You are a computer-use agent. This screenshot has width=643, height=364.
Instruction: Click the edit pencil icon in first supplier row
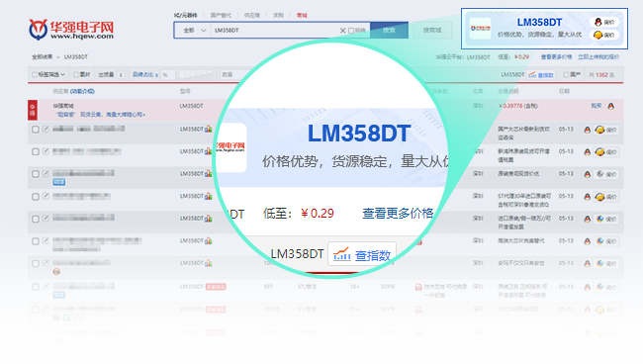click(x=46, y=129)
